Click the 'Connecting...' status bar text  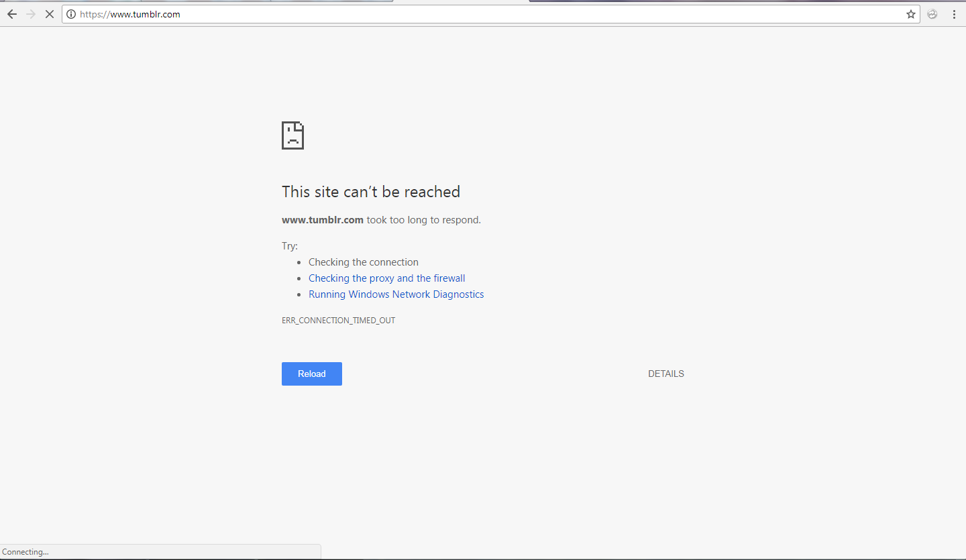(25, 552)
